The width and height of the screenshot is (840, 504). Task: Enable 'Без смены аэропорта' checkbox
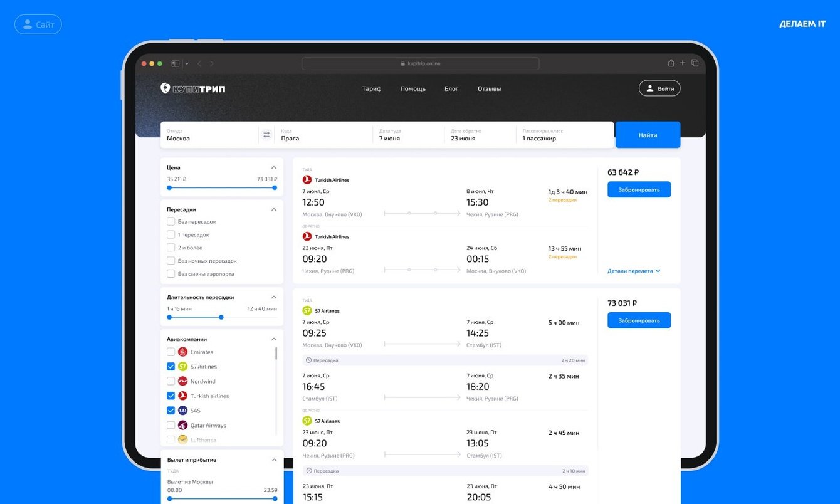(x=171, y=274)
